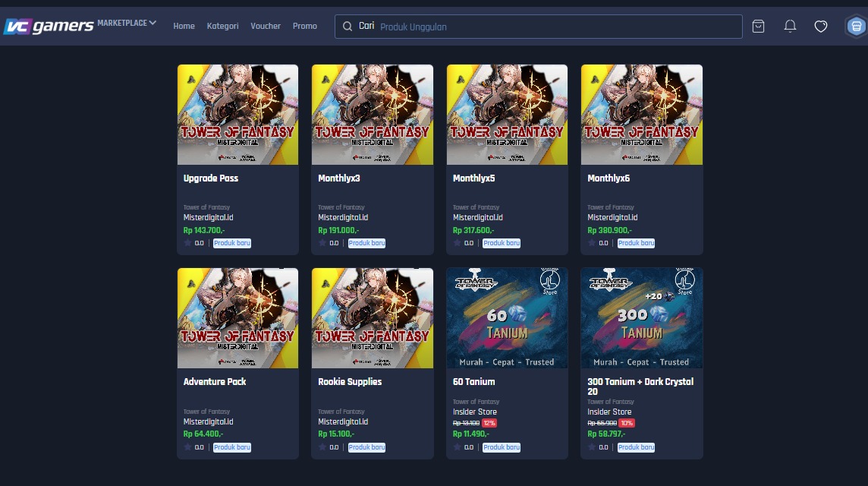The image size is (868, 486).
Task: Click the store profile avatar icon
Action: tap(856, 27)
